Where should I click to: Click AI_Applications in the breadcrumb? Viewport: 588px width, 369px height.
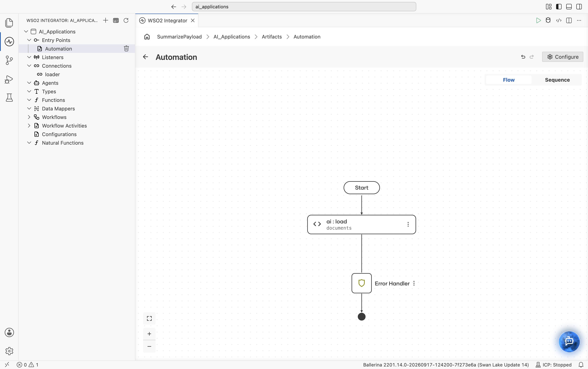232,37
